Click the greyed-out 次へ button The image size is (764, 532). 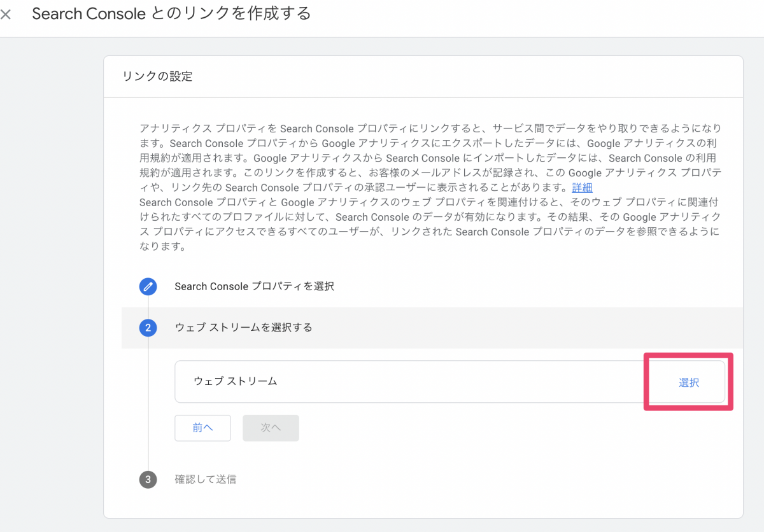271,428
